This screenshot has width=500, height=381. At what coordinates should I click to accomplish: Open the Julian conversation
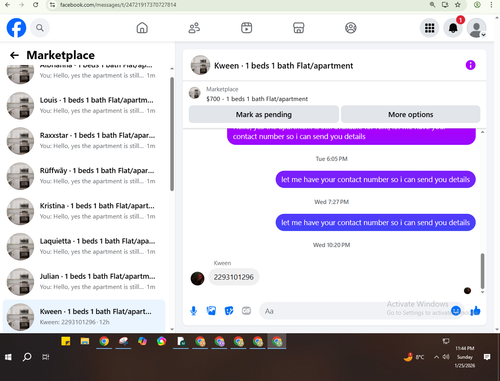click(x=84, y=282)
